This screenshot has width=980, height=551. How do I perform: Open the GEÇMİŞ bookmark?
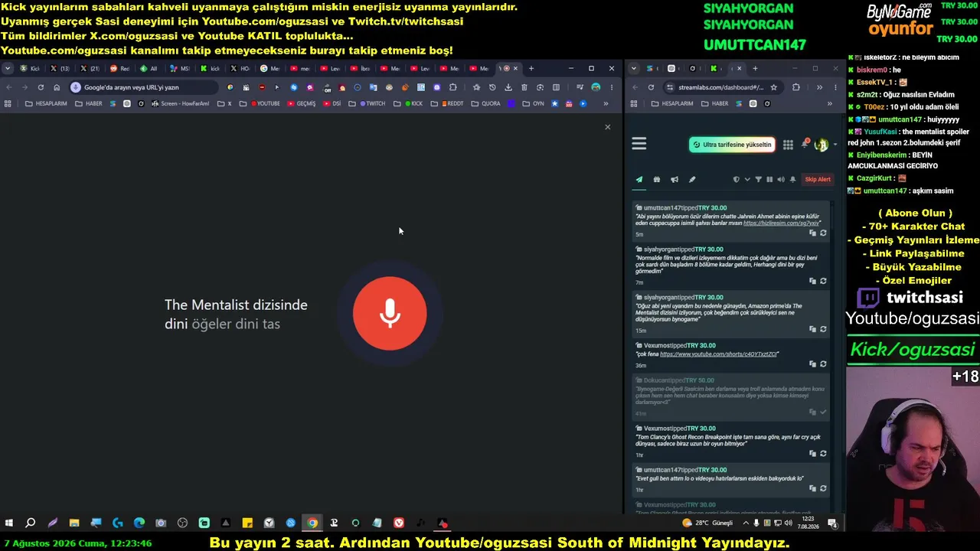(x=301, y=103)
